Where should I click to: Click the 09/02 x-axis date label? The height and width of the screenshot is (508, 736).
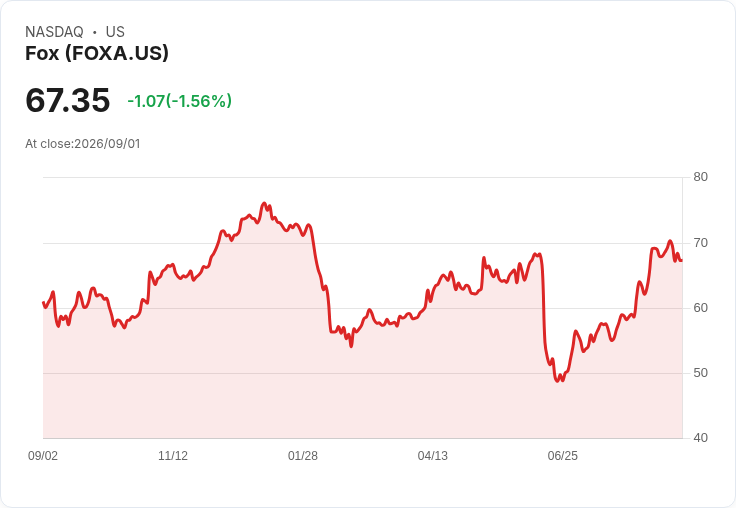(43, 455)
